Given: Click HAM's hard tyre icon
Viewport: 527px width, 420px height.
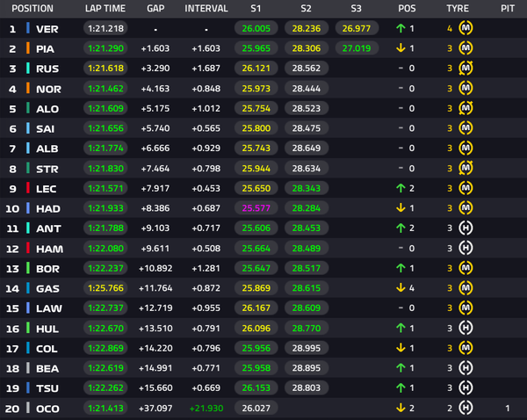Looking at the screenshot, I should click(x=466, y=248).
